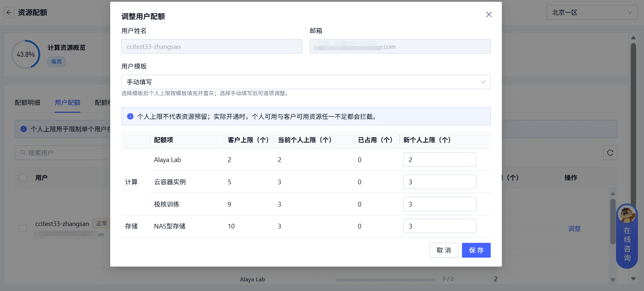Toggle the select-all checkbox in 用户 header
The image size is (644, 291).
pos(23,177)
